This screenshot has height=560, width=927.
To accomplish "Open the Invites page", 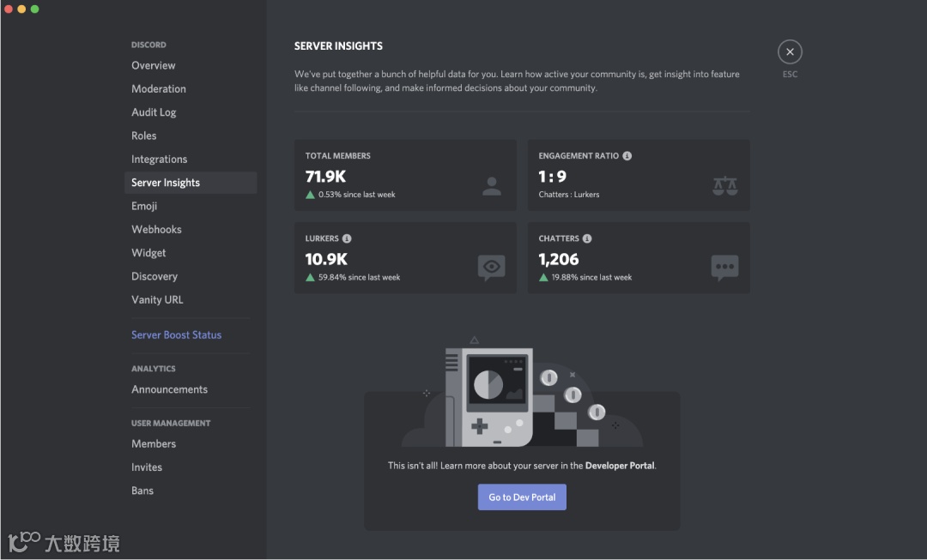I will tap(147, 467).
